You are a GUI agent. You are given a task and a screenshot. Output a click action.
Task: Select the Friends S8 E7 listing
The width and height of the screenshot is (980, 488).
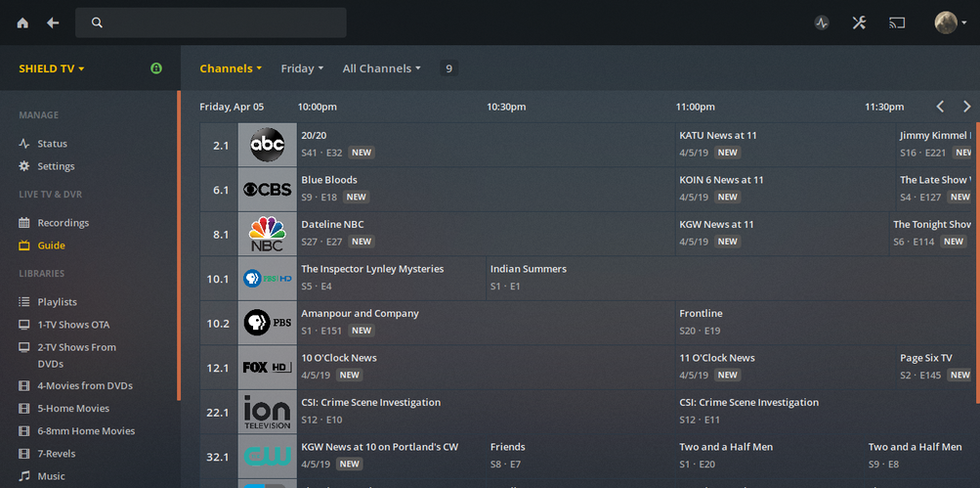pos(580,457)
